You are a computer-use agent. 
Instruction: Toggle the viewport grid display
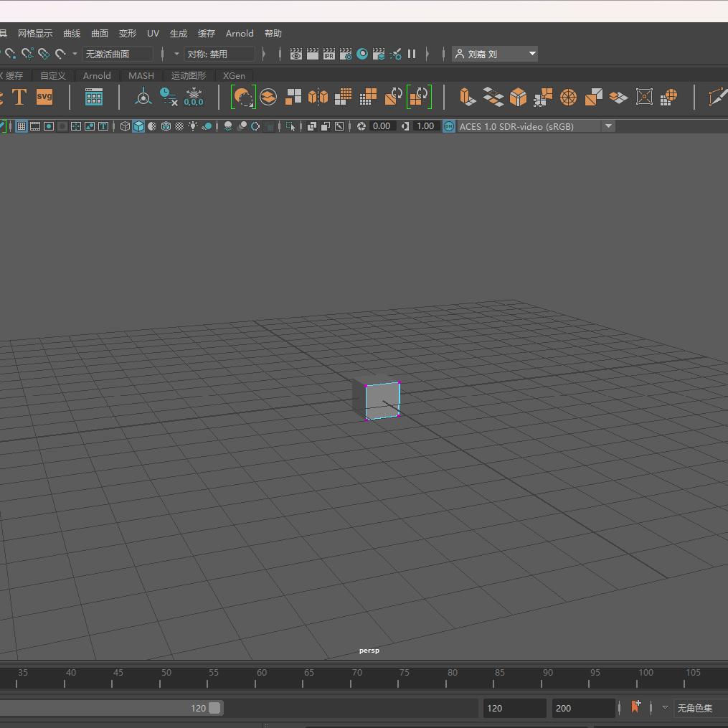pos(22,126)
